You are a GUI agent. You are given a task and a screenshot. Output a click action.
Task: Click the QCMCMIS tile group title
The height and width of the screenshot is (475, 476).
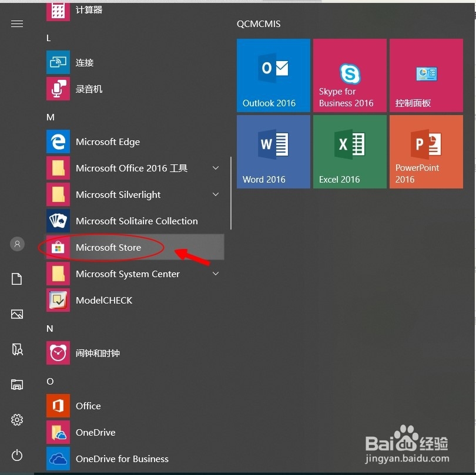(259, 24)
